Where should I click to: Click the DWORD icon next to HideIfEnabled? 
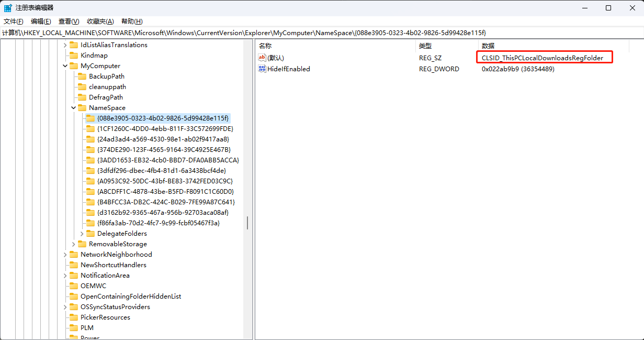click(x=262, y=69)
